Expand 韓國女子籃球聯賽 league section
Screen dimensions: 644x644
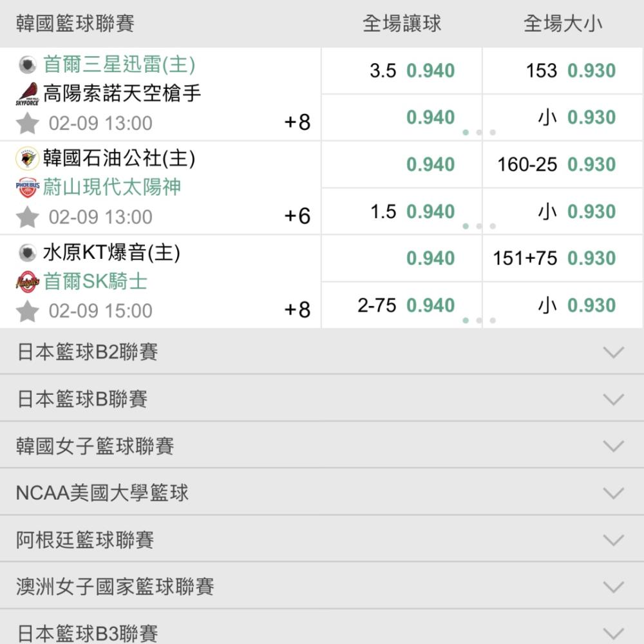322,446
